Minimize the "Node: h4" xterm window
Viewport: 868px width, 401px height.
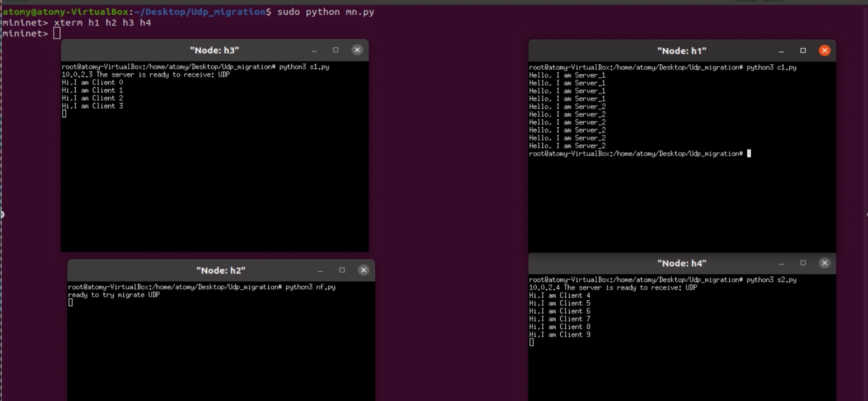(781, 263)
